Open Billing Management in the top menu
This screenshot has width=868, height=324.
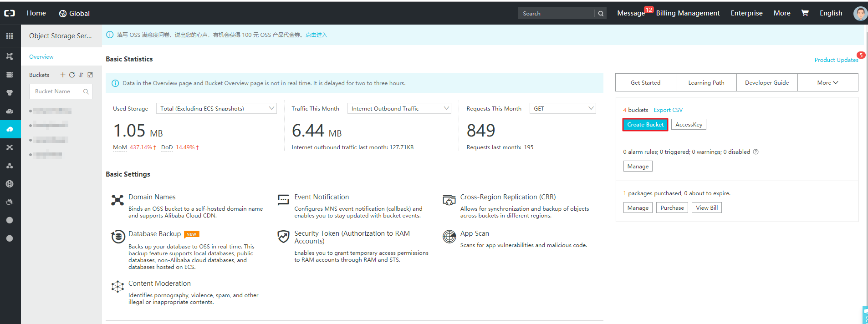coord(688,13)
